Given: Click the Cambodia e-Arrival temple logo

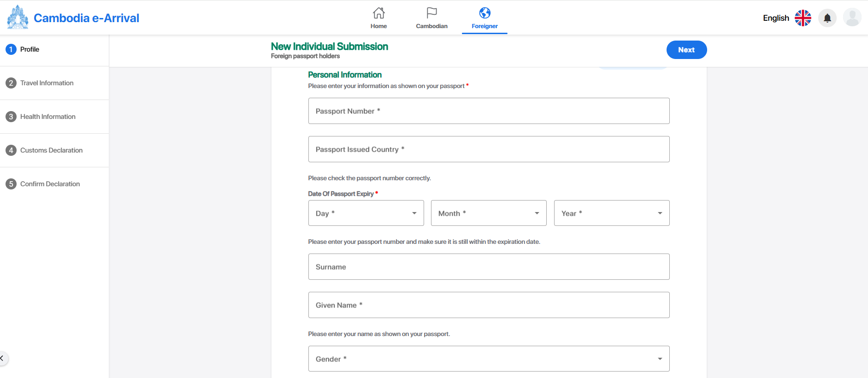Looking at the screenshot, I should click(x=18, y=17).
